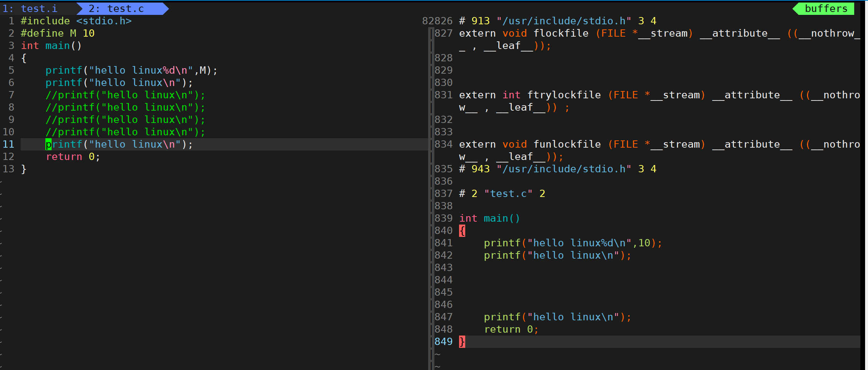Image resolution: width=868 pixels, height=370 pixels.
Task: Click 'int main()' in the test.c pane
Action: tap(51, 46)
